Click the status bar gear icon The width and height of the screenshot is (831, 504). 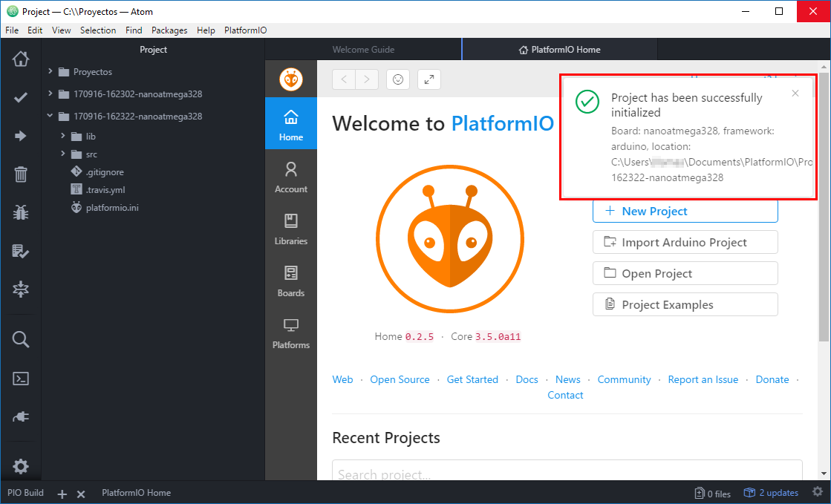(818, 492)
